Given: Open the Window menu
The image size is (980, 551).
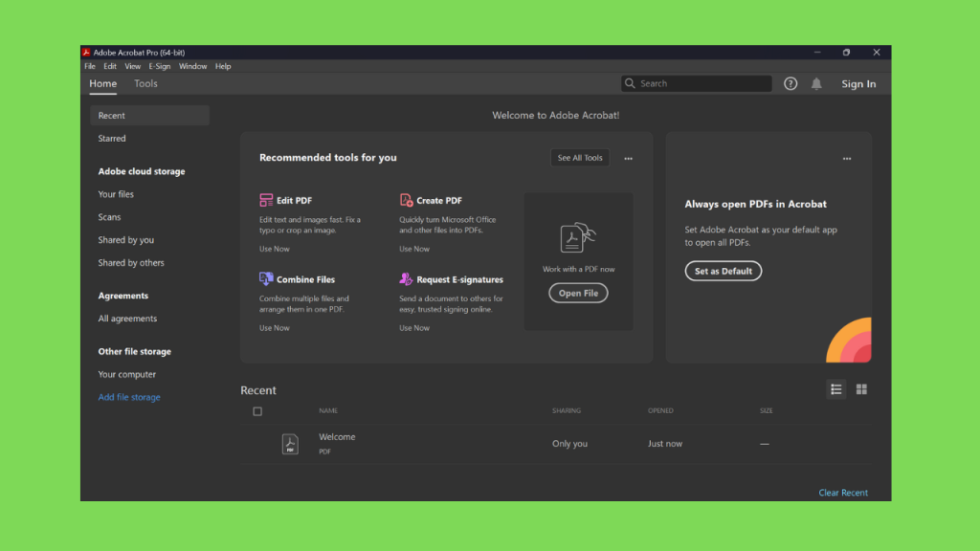Looking at the screenshot, I should point(192,66).
